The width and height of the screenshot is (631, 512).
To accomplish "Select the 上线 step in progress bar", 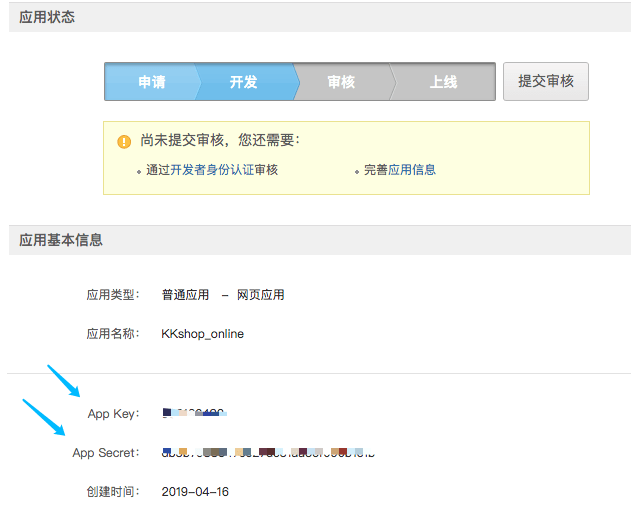I will coord(443,82).
